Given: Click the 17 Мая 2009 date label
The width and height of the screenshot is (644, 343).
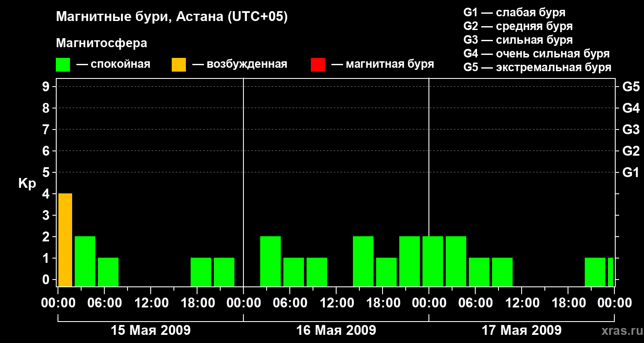Looking at the screenshot, I should tap(522, 331).
